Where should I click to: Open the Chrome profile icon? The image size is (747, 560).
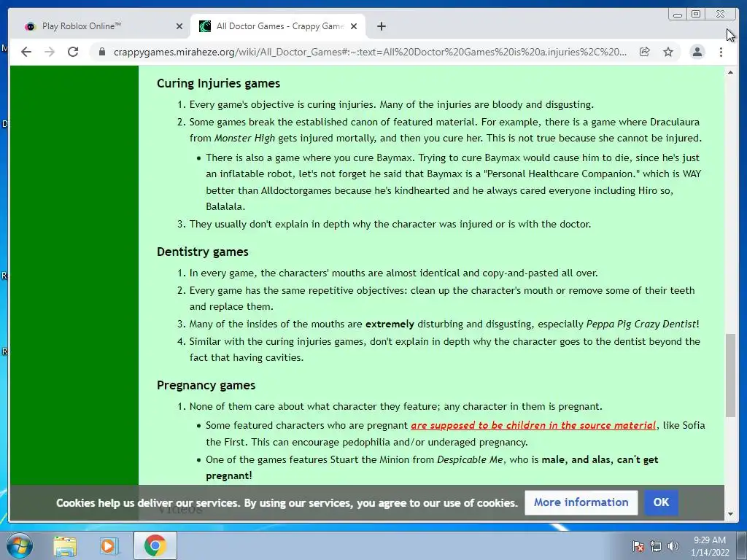click(697, 52)
